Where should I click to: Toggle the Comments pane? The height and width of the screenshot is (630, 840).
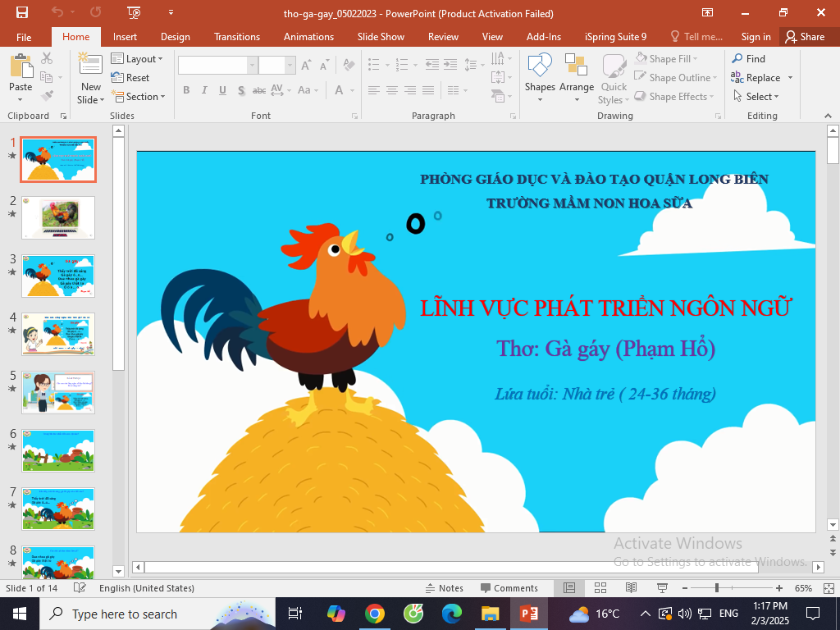(x=509, y=588)
